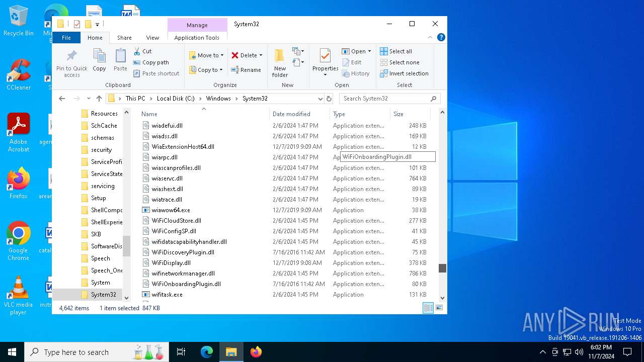The height and width of the screenshot is (362, 644).
Task: Open VLC media player desktop shortcut
Action: click(x=18, y=296)
